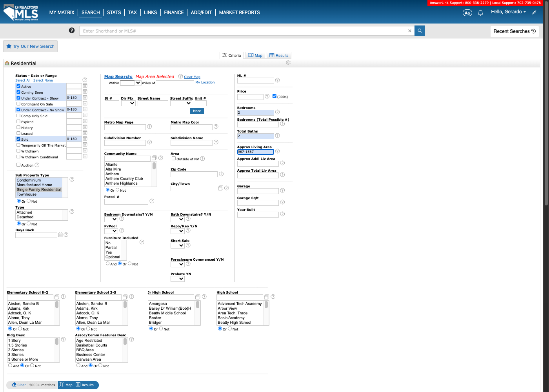Select Single Family Residential in list
Viewport: 549px width, 392px height.
[39, 190]
